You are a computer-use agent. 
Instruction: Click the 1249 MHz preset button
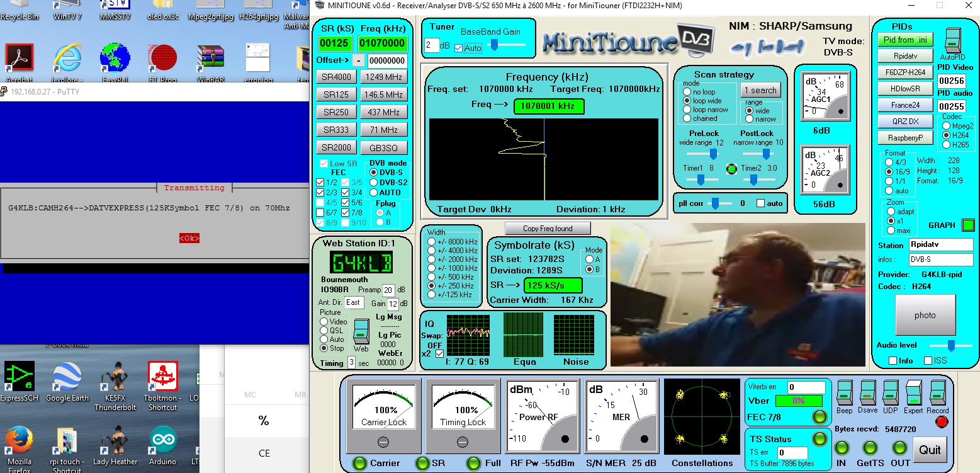(x=383, y=77)
